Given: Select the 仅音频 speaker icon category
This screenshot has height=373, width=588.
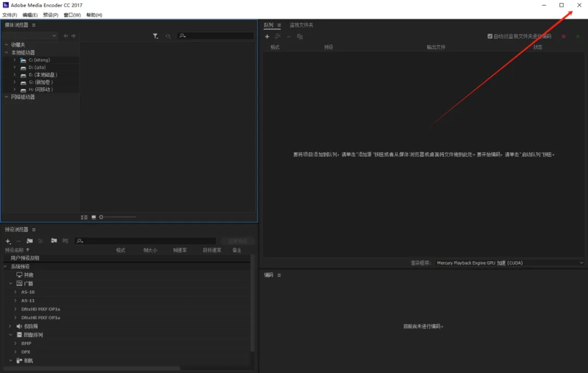Looking at the screenshot, I should [19, 326].
